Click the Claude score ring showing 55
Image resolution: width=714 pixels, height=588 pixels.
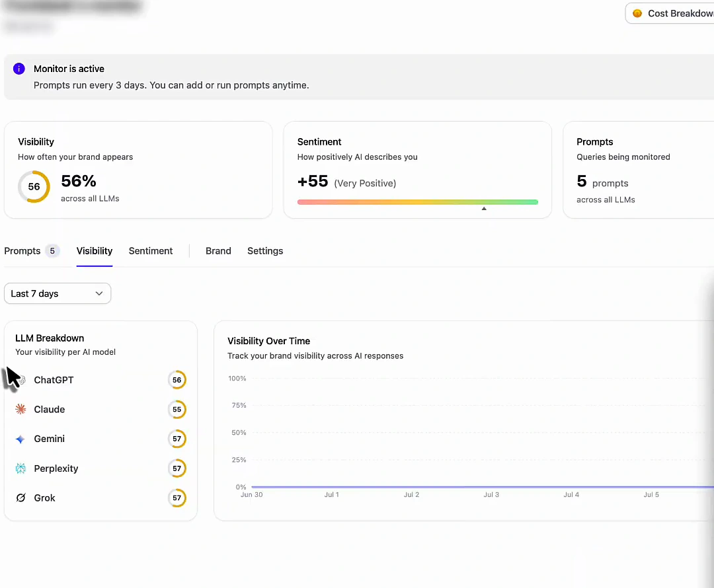click(x=177, y=409)
